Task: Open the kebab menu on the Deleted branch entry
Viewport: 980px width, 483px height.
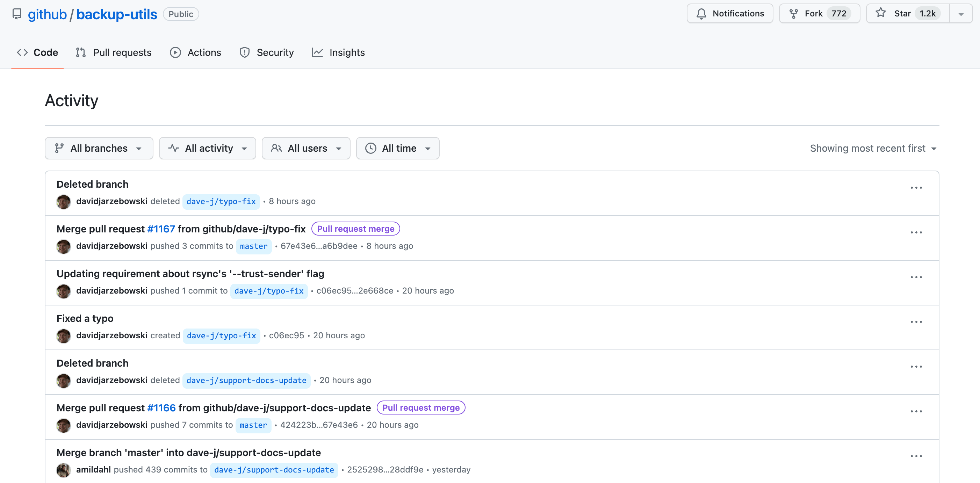Action: [x=916, y=187]
